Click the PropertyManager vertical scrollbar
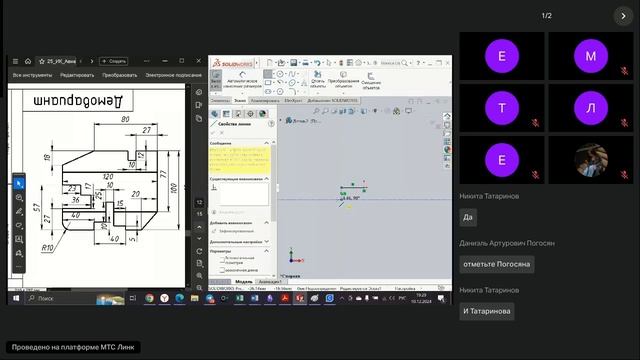 [x=273, y=184]
